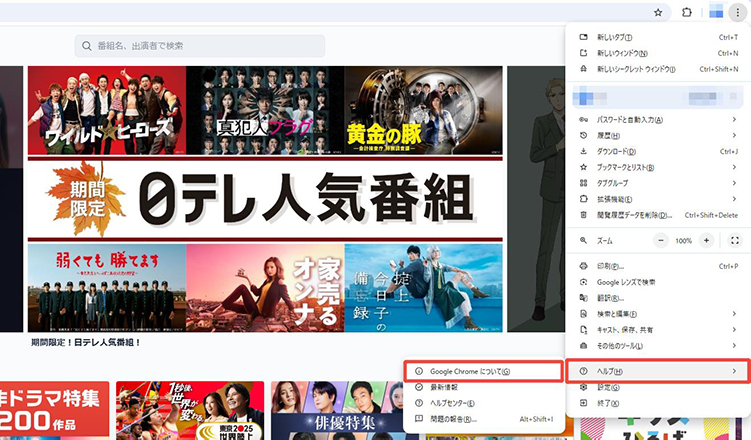
Task: Expand the タブグループ submenu arrow
Action: point(734,183)
